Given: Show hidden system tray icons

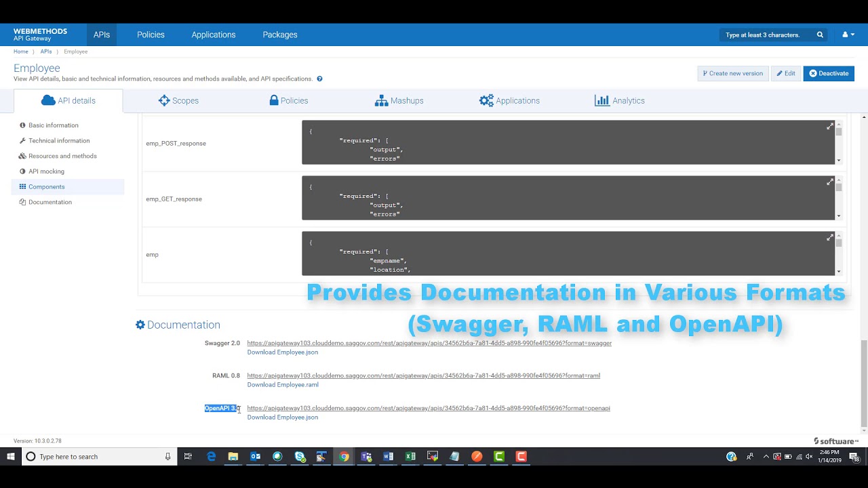Looking at the screenshot, I should [x=766, y=457].
